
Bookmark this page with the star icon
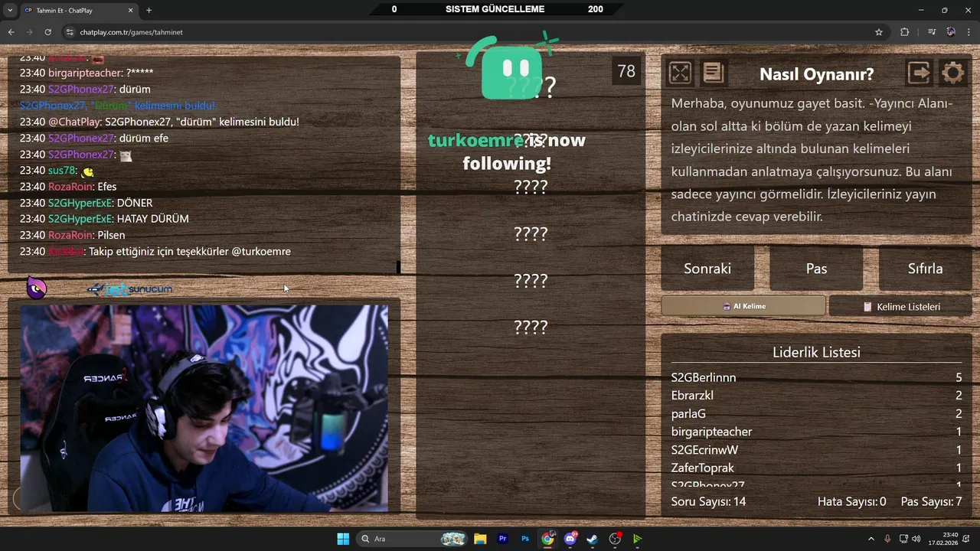tap(879, 32)
